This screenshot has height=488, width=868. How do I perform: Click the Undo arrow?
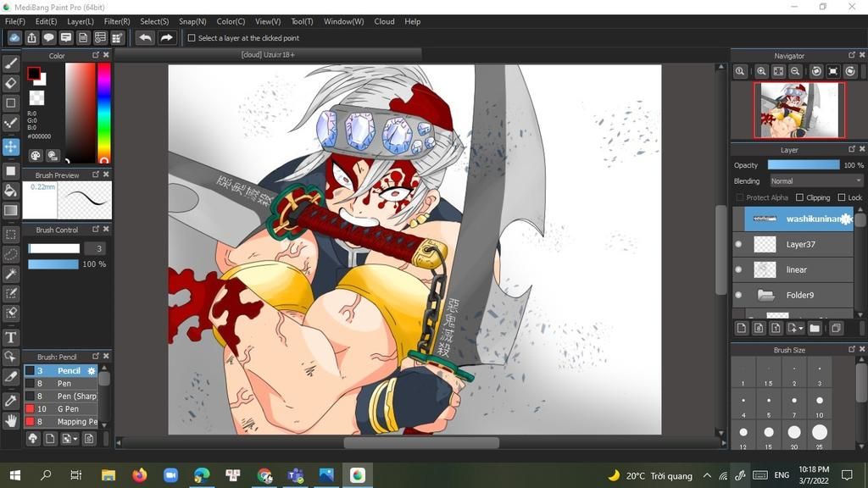[x=145, y=37]
